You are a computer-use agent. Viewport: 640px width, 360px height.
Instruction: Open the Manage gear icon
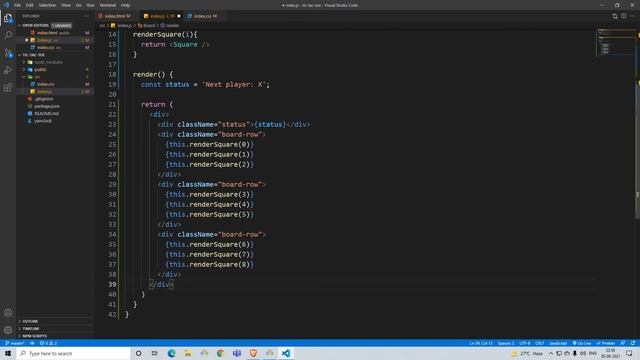tap(8, 330)
